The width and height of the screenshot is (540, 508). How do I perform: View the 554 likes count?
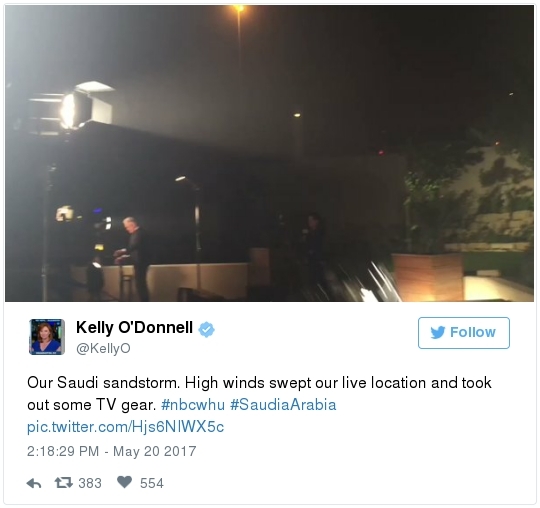pos(152,483)
